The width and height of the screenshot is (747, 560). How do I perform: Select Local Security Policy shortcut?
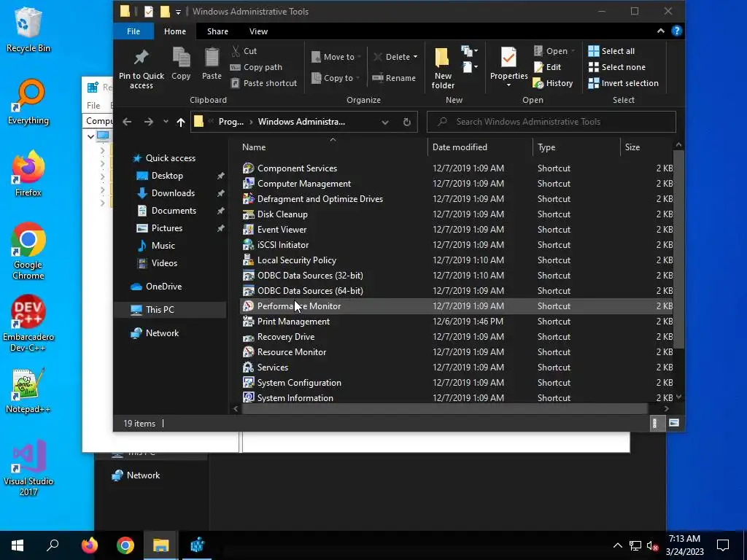pyautogui.click(x=457, y=260)
